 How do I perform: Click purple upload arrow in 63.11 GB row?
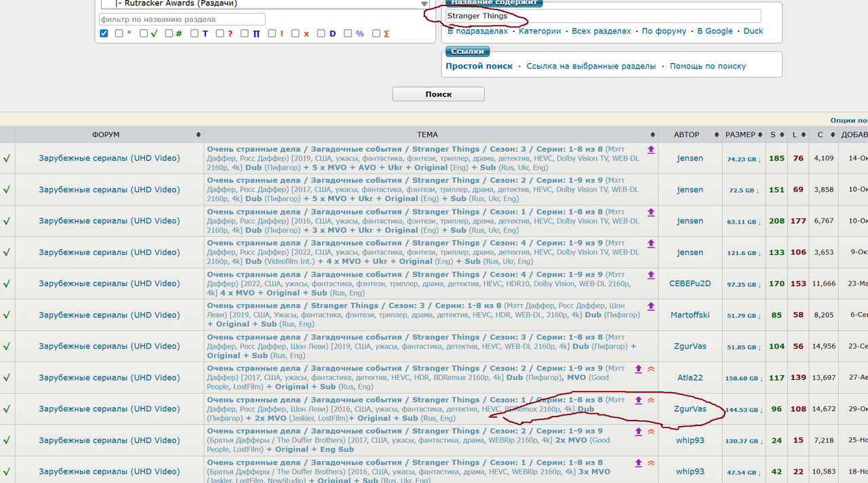pyautogui.click(x=651, y=212)
